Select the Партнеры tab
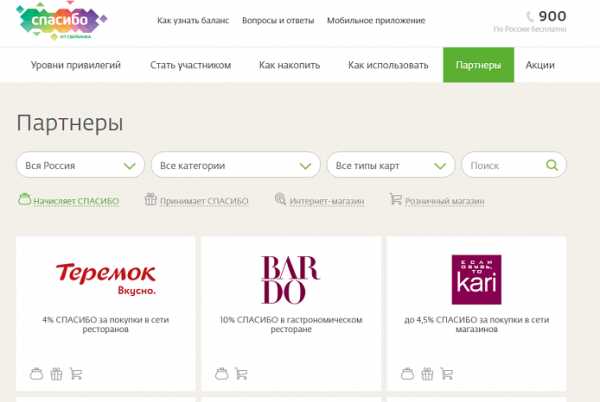This screenshot has height=402, width=600. [x=478, y=65]
